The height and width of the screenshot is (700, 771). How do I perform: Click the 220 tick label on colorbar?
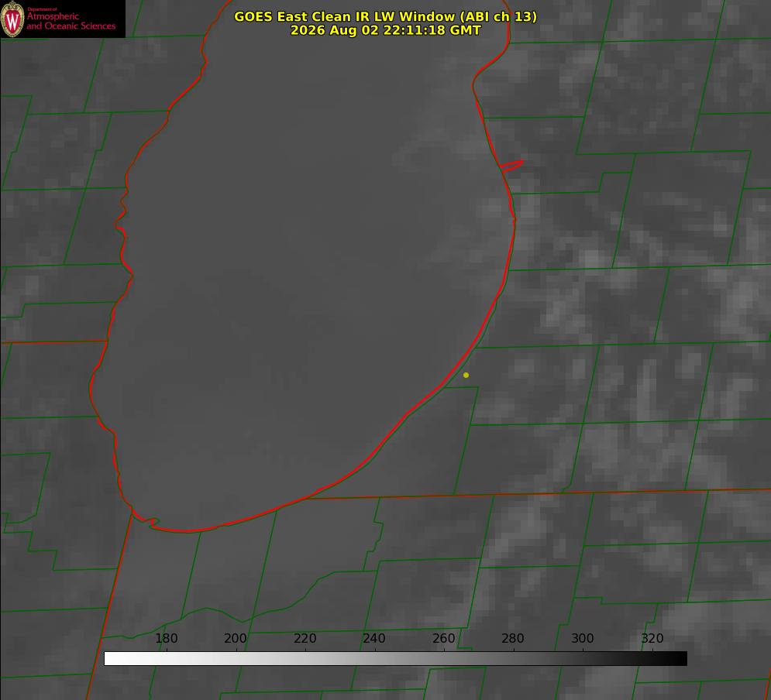pyautogui.click(x=305, y=638)
